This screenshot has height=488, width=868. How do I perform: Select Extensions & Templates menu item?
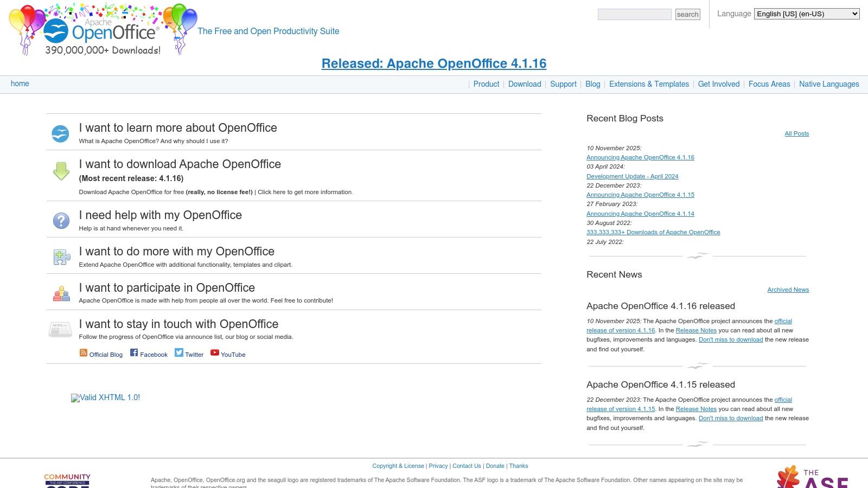[649, 84]
